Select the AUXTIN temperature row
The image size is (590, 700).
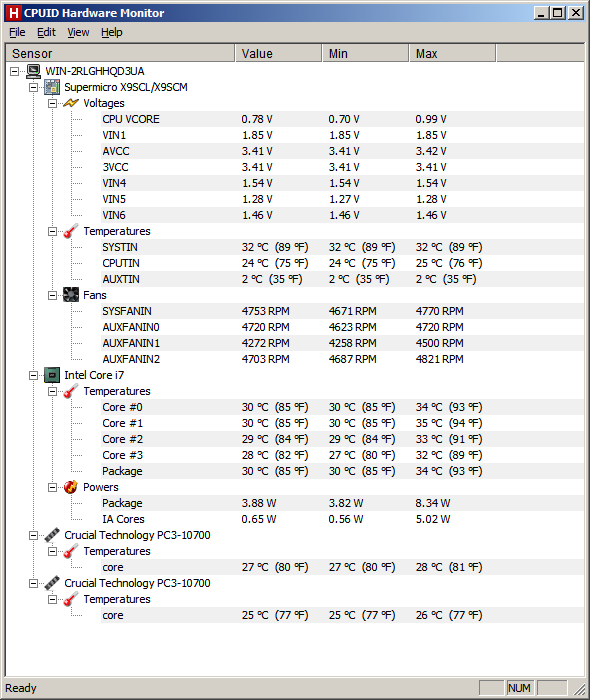coord(342,279)
